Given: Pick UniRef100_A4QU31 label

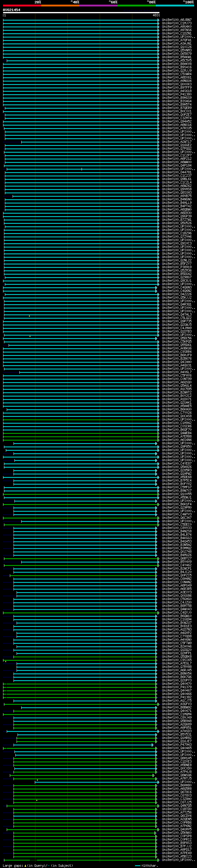Looking at the screenshot, I should coord(177,365).
